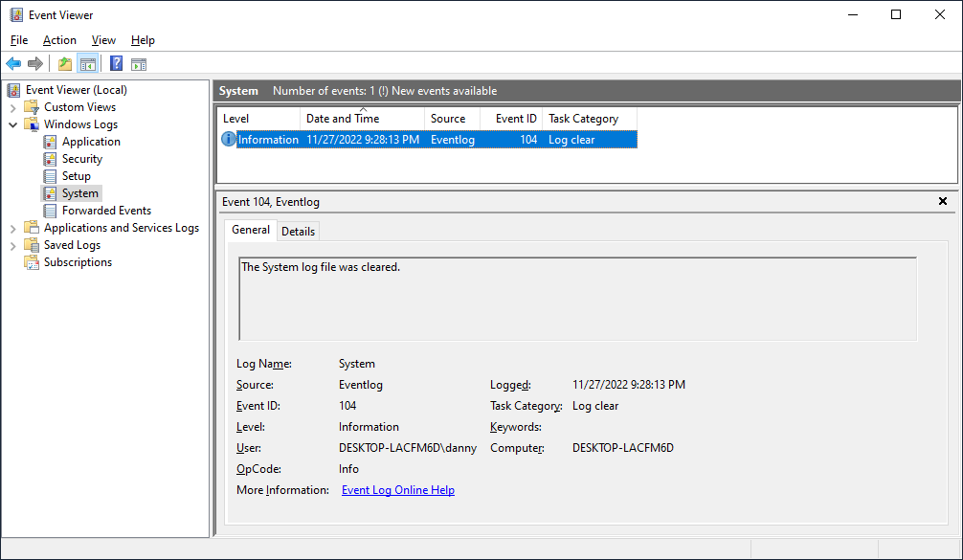The height and width of the screenshot is (560, 963).
Task: Click the Up one level toolbar icon
Action: pyautogui.click(x=65, y=63)
